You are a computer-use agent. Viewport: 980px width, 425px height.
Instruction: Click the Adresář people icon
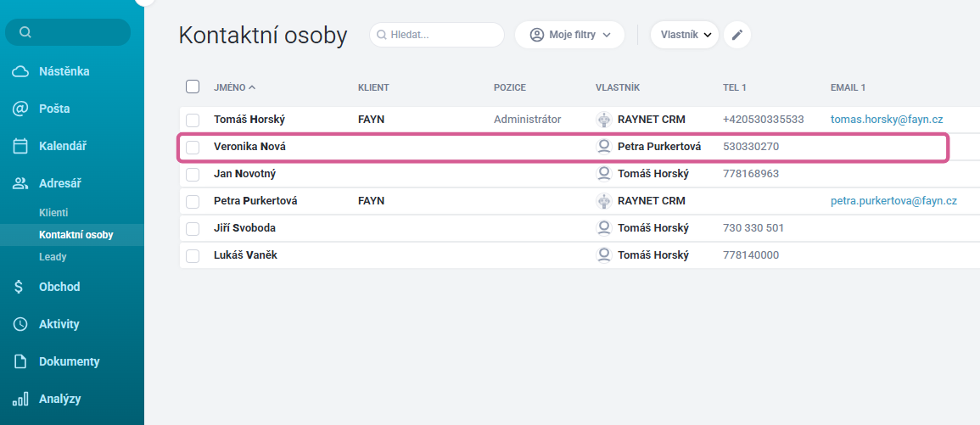tap(21, 183)
